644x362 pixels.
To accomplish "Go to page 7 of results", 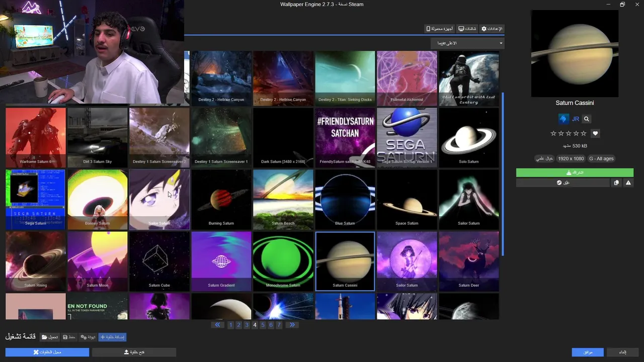I will coord(279,325).
